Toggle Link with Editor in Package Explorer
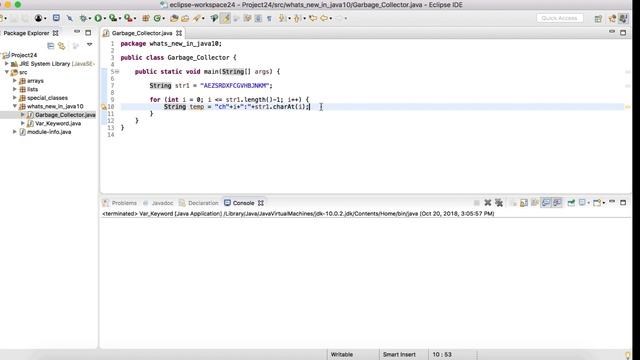Screen dimensions: 640x360 pos(62,46)
